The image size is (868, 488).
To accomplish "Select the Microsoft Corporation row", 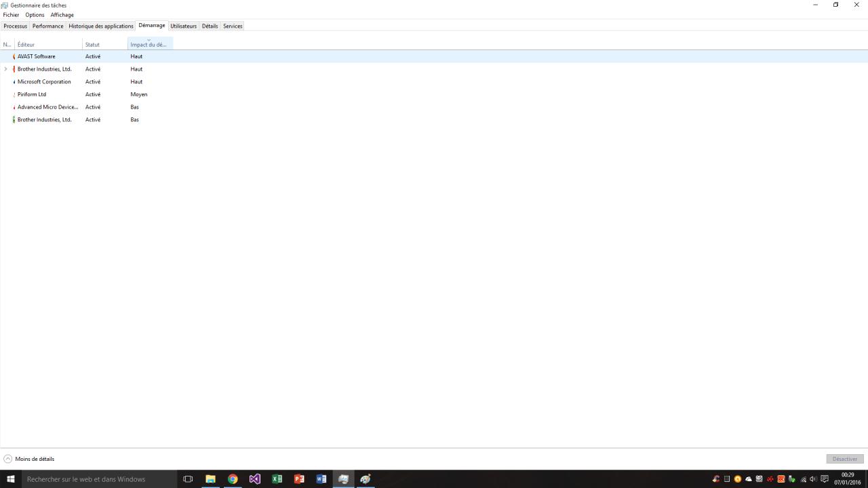I will tap(434, 82).
